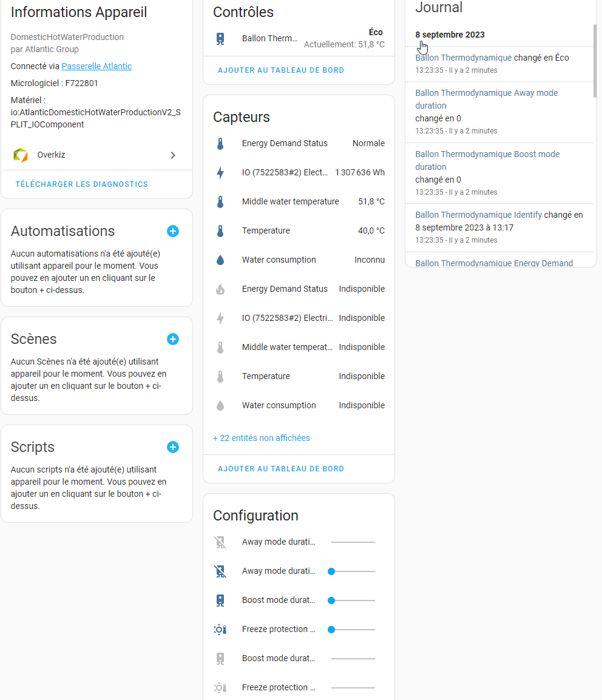Click the water heater icon in Contrôles
602x700 pixels.
pos(220,39)
